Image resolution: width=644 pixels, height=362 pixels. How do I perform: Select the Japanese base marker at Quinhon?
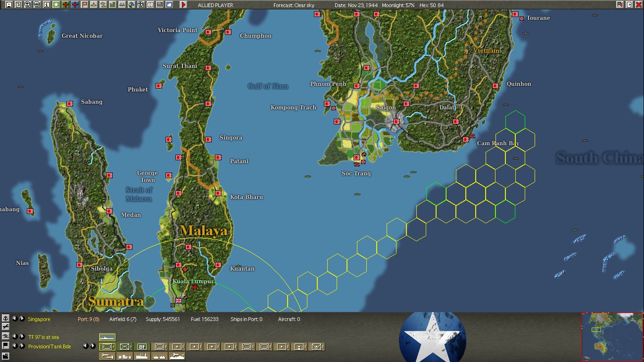495,86
